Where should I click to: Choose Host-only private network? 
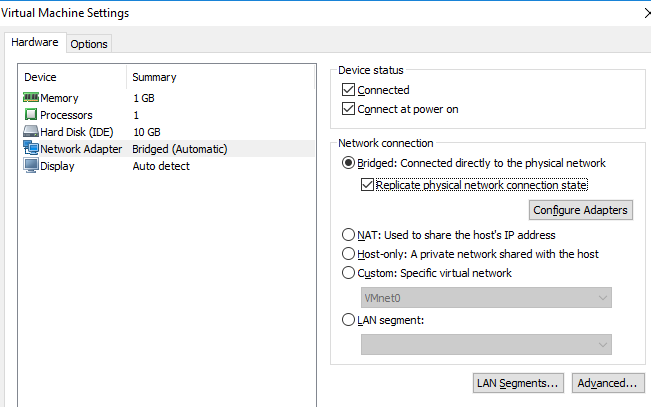[x=348, y=254]
